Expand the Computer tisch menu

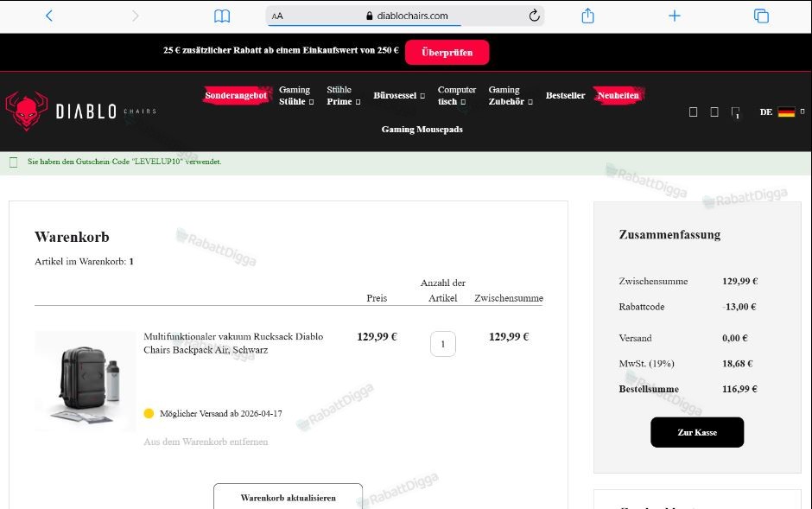[456, 96]
